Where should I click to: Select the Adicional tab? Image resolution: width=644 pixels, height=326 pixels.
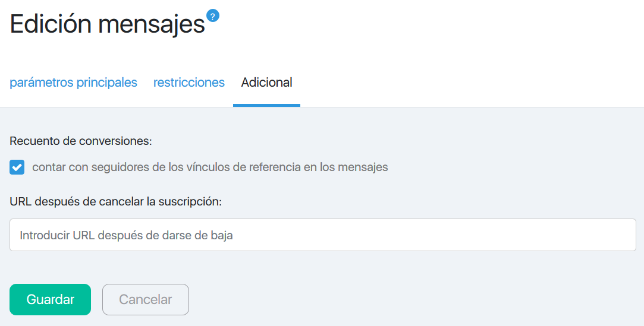point(266,83)
